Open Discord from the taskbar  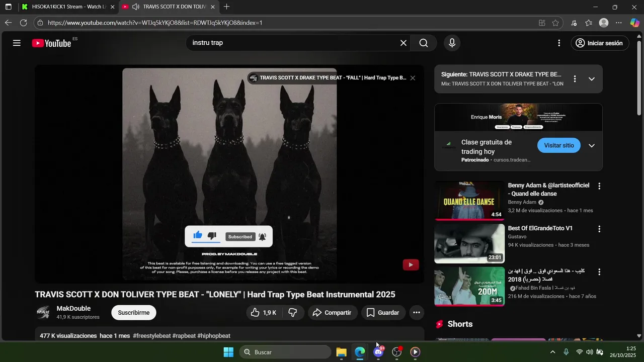(378, 352)
